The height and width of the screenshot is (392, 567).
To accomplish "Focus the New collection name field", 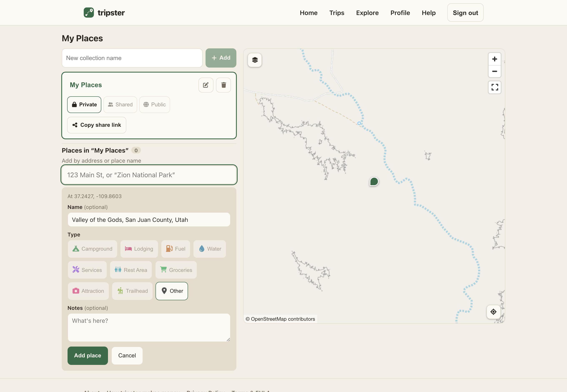I will pos(132,58).
